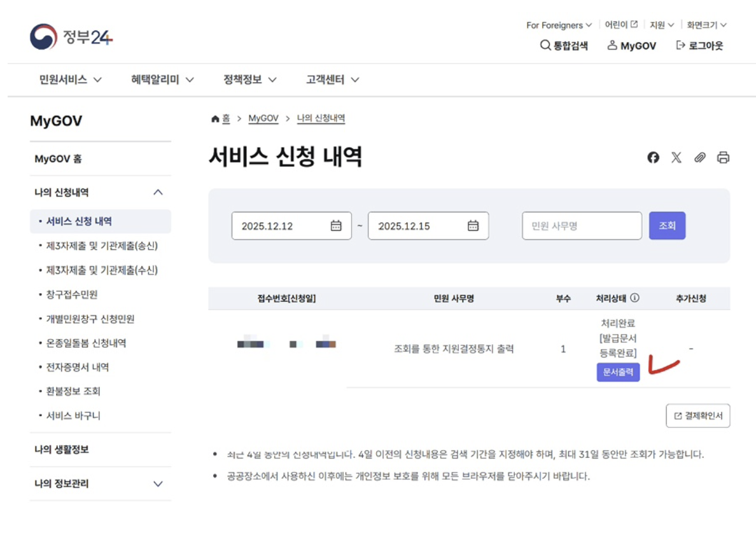Copy the page link using the attachment icon
756x533 pixels.
click(700, 157)
